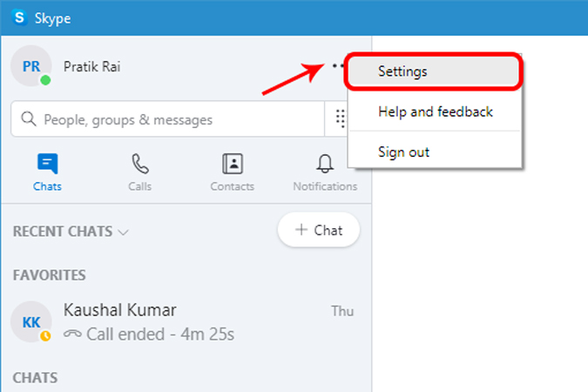The image size is (588, 392).
Task: Select Help and feedback menu entry
Action: click(x=435, y=112)
